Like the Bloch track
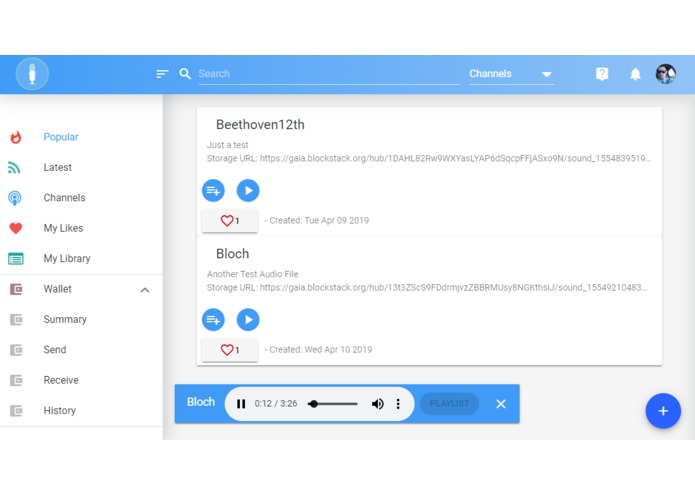The height and width of the screenshot is (494, 695). 230,350
